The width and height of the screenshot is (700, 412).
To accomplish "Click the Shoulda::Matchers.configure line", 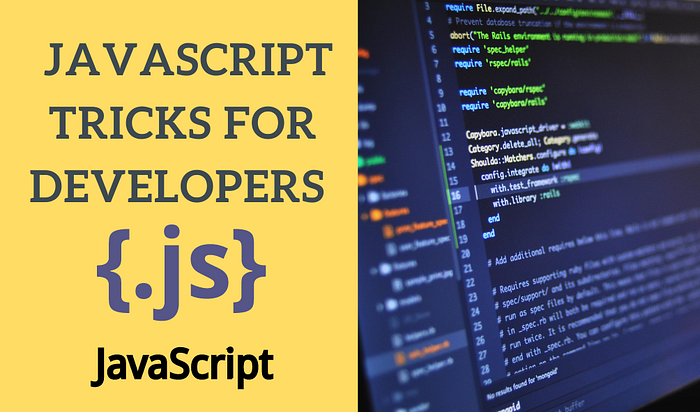I will point(536,156).
